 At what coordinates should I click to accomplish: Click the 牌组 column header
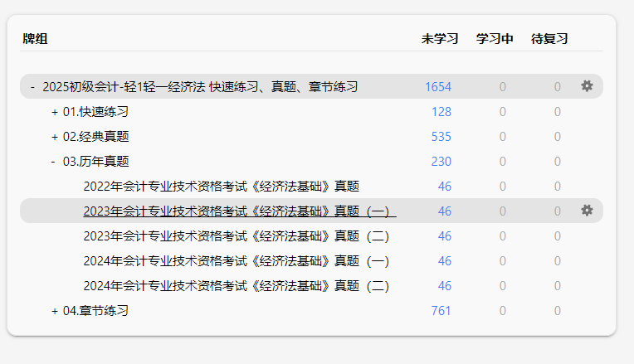35,39
